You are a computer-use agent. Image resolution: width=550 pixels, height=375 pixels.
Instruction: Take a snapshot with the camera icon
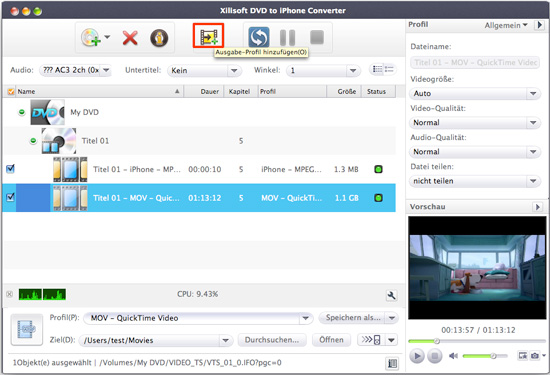(535, 356)
